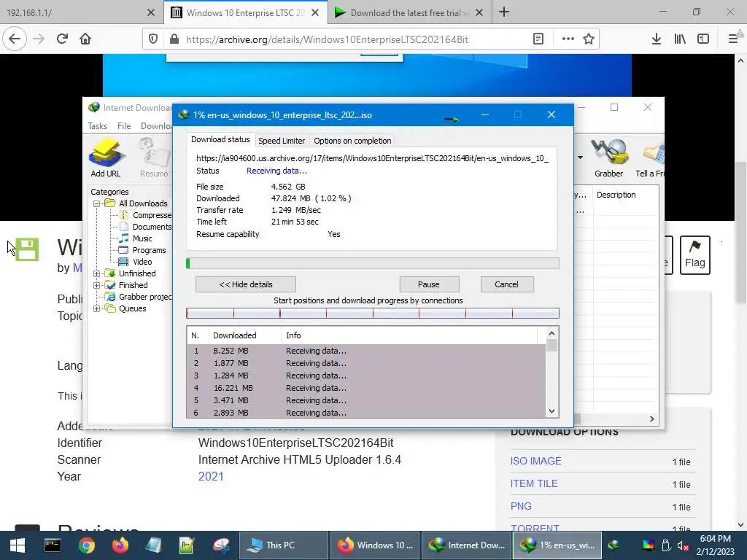Click the Firefox address bar URL
The image size is (747, 560).
[327, 39]
